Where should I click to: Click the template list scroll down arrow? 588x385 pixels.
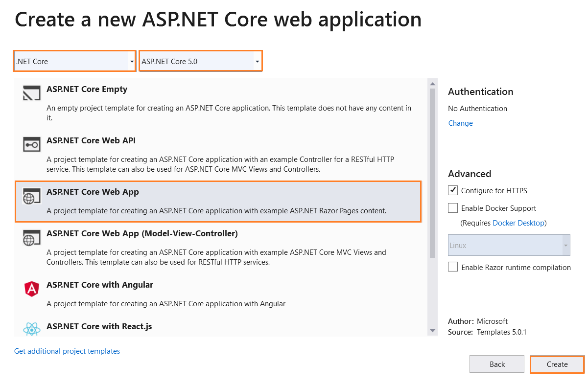[432, 331]
